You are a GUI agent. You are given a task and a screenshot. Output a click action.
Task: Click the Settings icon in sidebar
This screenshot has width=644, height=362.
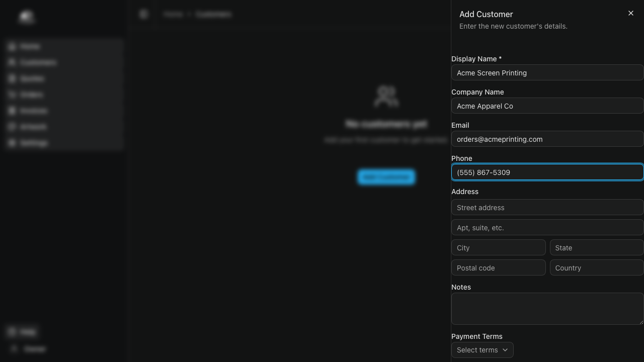(12, 143)
